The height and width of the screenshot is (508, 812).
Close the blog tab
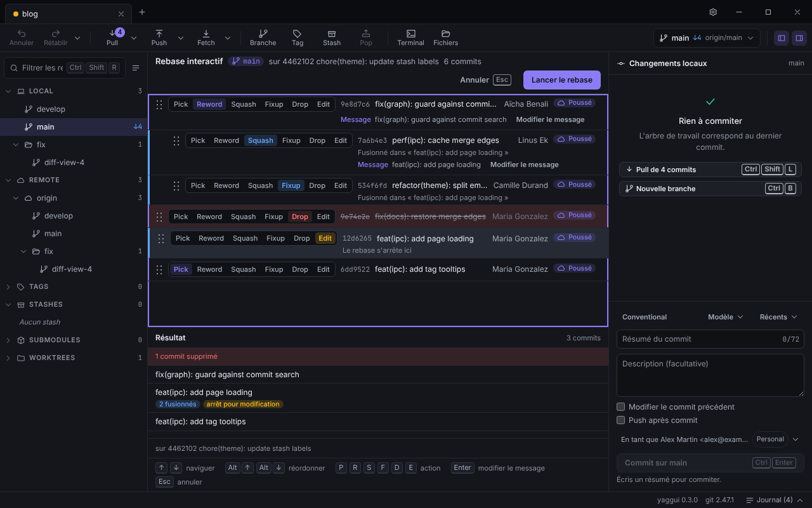[x=121, y=14]
